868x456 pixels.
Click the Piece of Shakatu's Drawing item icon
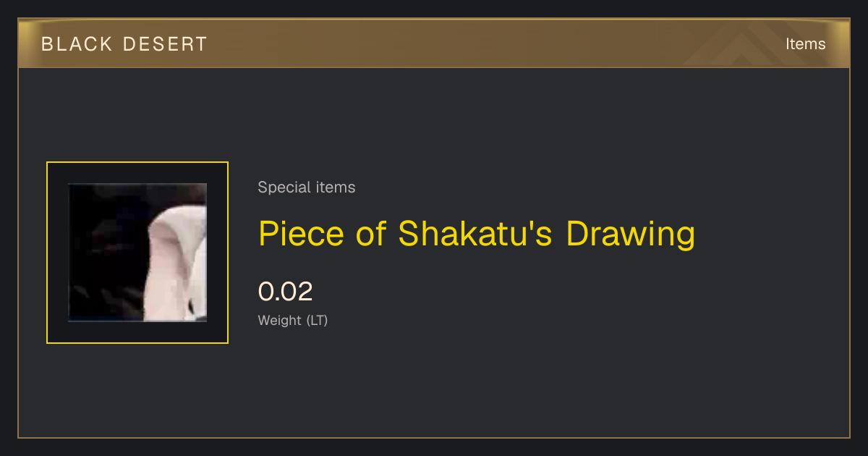tap(137, 253)
